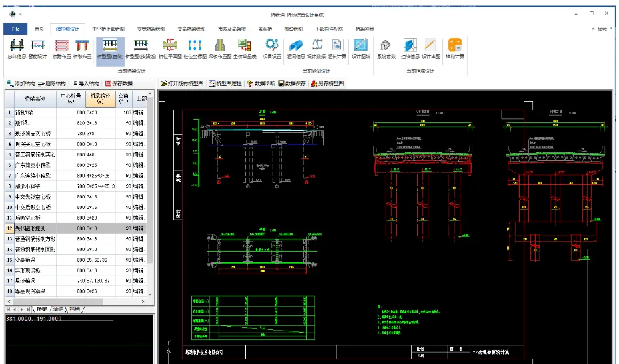
Task: Open the 系统参数 system parameters icon
Action: tap(386, 49)
